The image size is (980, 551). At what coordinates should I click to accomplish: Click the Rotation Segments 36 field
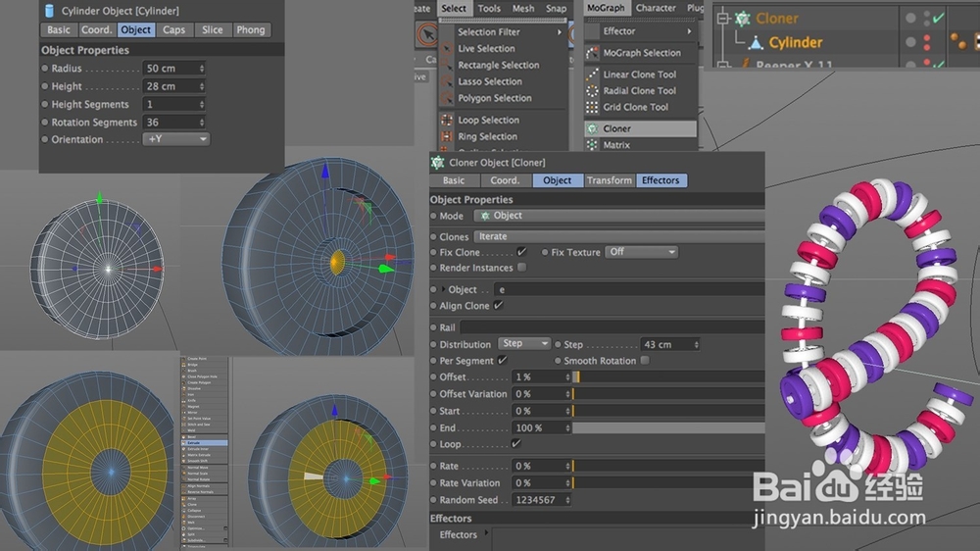tap(174, 122)
